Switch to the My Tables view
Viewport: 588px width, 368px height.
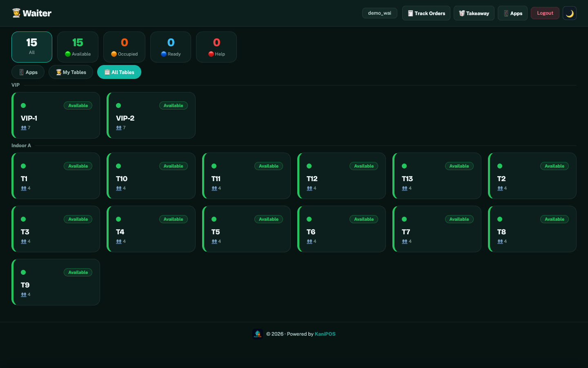pos(71,72)
